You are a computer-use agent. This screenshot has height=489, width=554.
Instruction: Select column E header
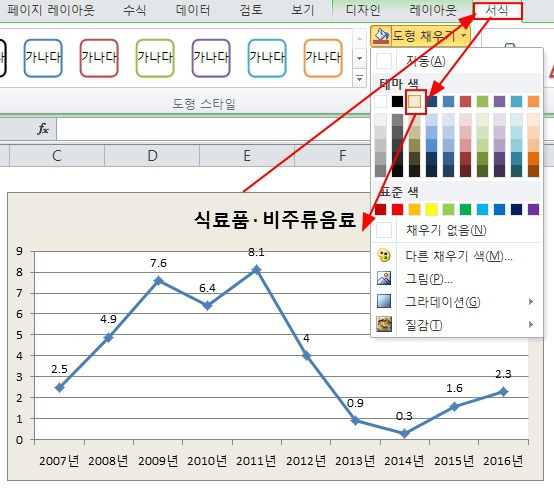247,155
